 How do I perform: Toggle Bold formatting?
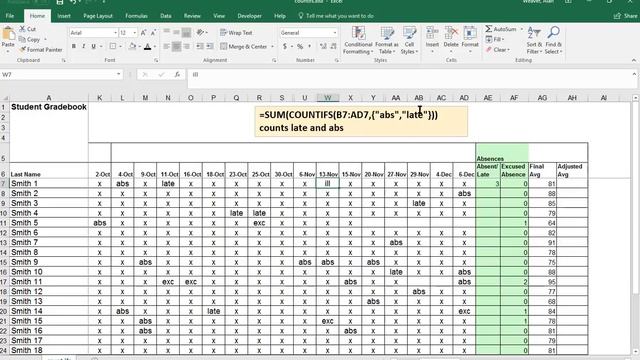pyautogui.click(x=74, y=47)
